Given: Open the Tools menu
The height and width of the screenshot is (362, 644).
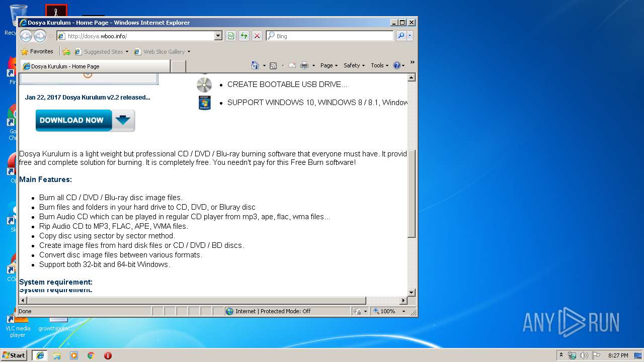Looking at the screenshot, I should (380, 65).
